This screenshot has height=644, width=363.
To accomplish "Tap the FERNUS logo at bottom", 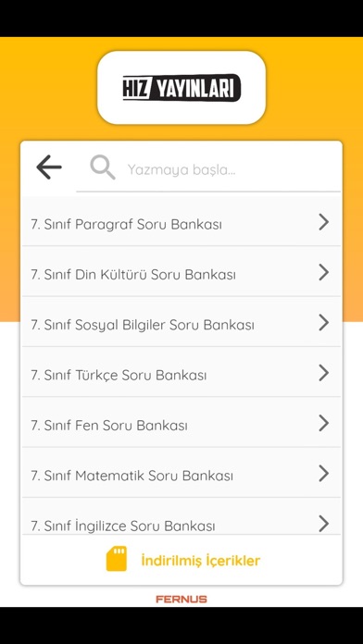I will [181, 600].
